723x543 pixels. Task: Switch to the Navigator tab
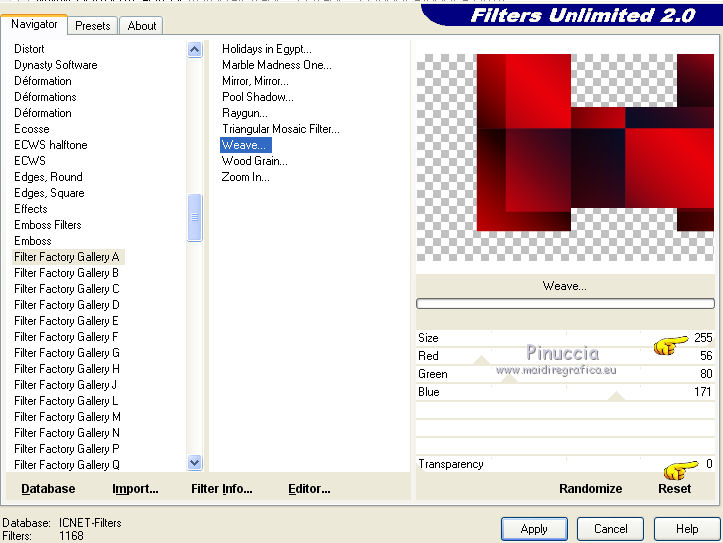click(34, 24)
